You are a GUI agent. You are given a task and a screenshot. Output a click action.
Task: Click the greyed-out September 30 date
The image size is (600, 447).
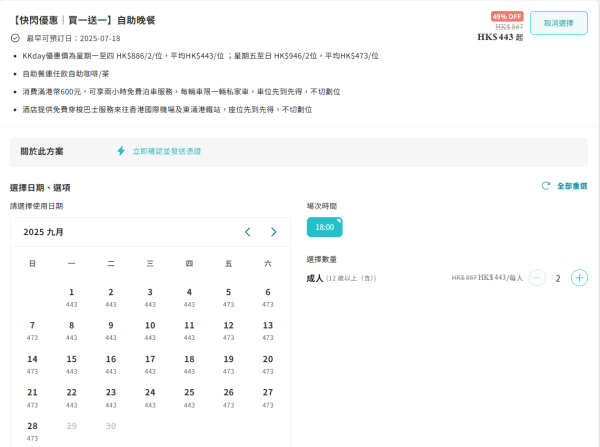click(x=111, y=426)
